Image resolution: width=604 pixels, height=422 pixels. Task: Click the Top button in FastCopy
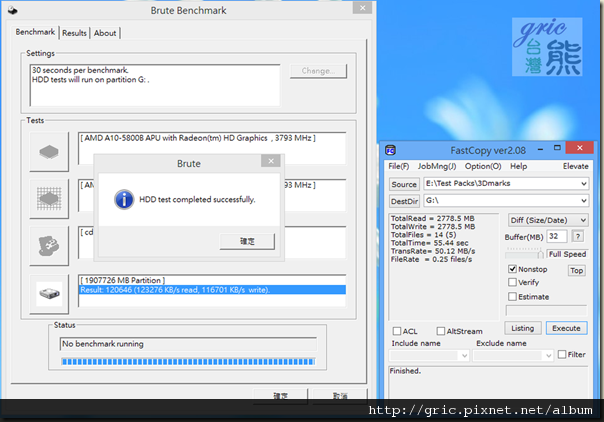(576, 271)
